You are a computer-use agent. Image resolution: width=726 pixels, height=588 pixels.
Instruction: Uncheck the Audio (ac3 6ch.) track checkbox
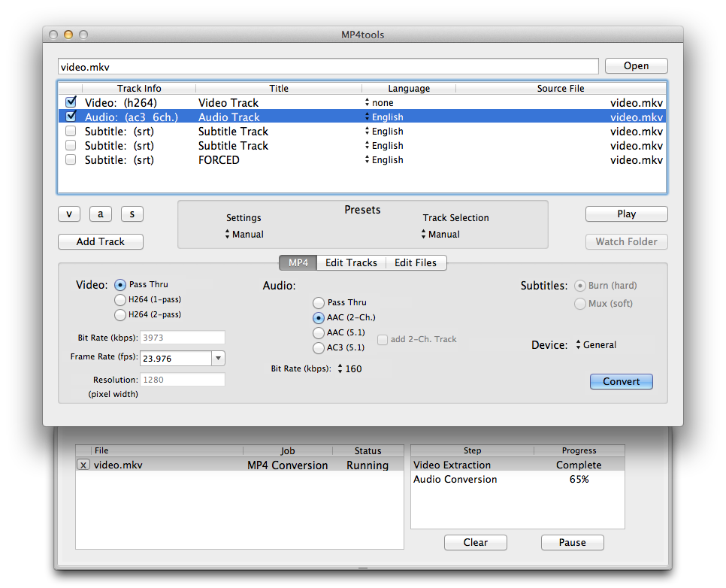(71, 117)
